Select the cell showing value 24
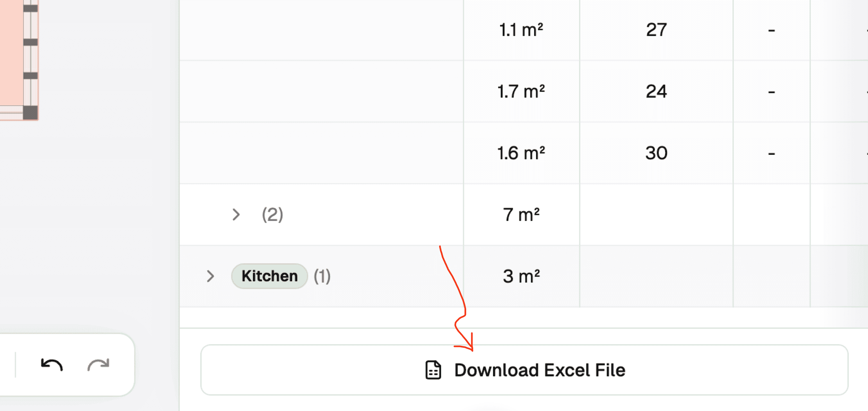 (656, 92)
